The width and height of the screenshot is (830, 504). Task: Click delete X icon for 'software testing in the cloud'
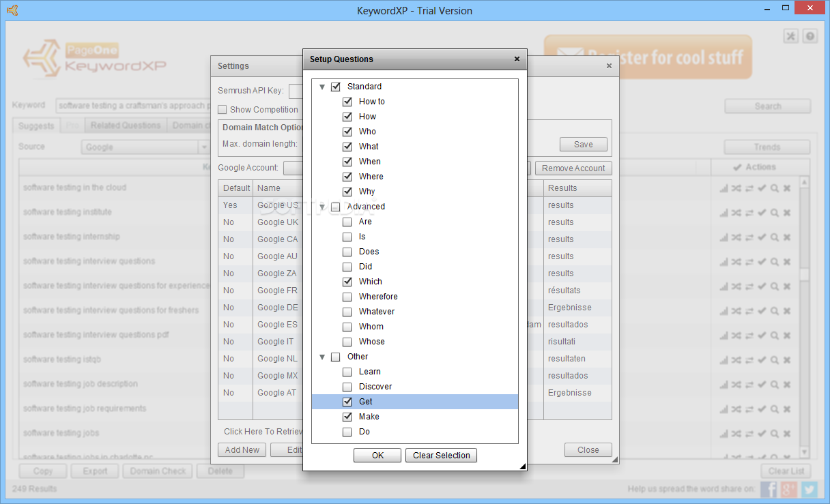pyautogui.click(x=787, y=188)
